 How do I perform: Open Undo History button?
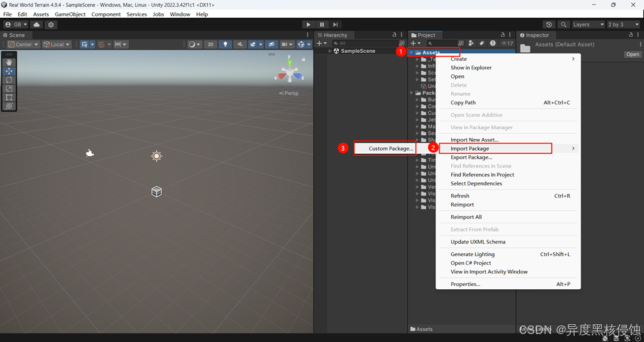click(549, 24)
